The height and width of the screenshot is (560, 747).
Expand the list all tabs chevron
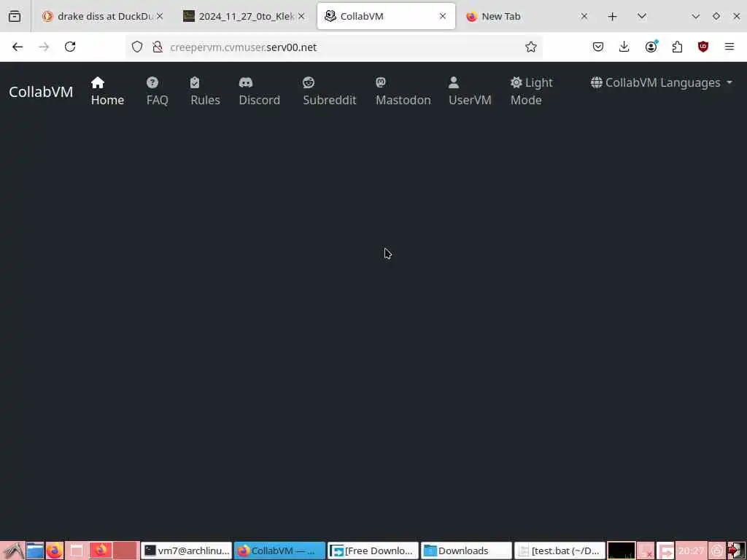coord(642,17)
